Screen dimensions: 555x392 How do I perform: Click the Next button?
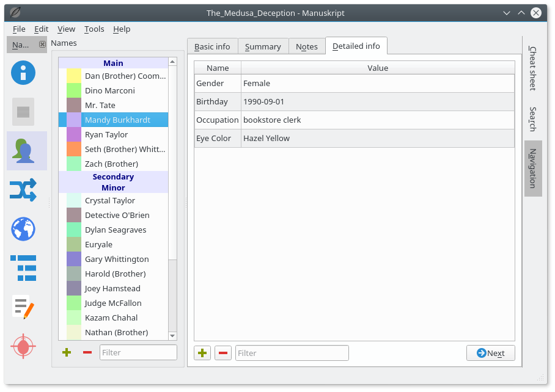click(490, 353)
